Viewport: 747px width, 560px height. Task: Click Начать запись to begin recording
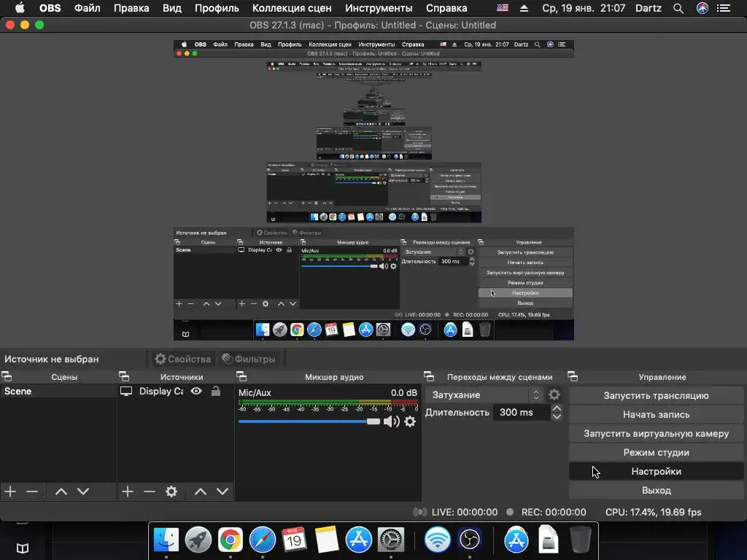pyautogui.click(x=656, y=415)
